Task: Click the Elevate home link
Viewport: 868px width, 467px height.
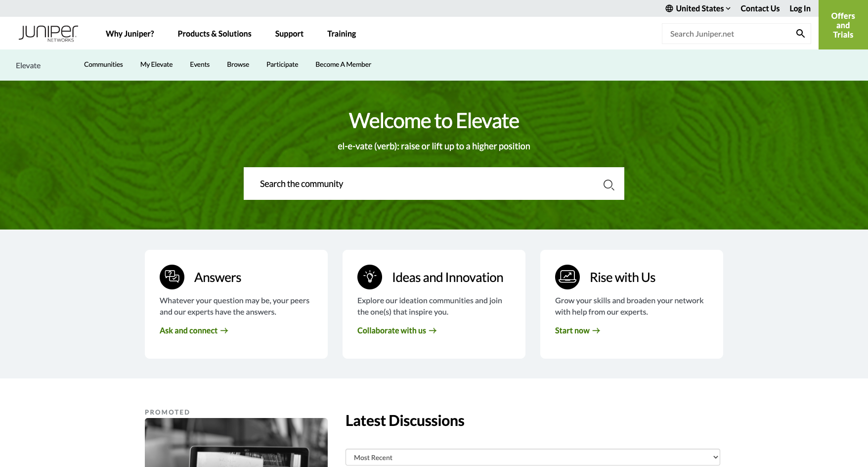Action: [x=28, y=65]
